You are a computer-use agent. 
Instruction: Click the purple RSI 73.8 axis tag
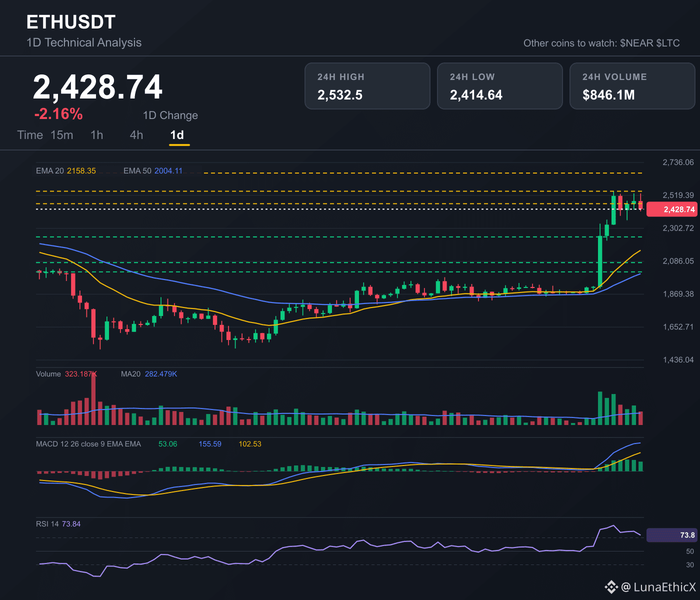(x=671, y=535)
